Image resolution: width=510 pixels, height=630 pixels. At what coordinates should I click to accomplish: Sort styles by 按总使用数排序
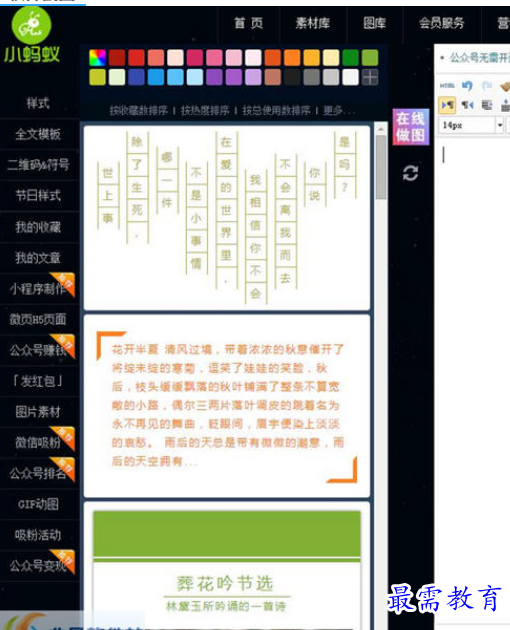click(276, 110)
